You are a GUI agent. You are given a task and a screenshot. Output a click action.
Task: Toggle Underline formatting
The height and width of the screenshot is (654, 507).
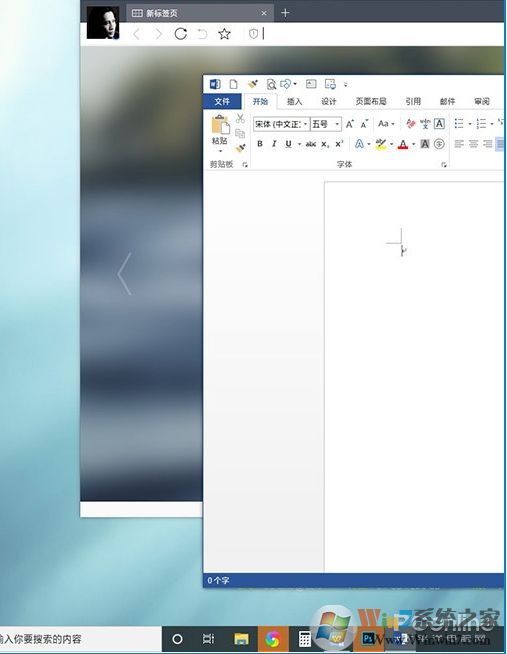(x=288, y=144)
